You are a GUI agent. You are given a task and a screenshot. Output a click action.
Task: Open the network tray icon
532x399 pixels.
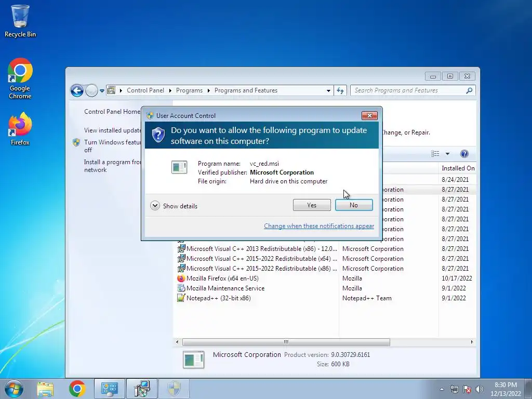[x=454, y=389]
